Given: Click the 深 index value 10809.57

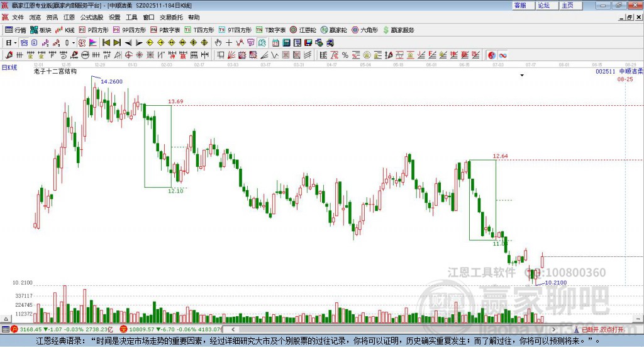Looking at the screenshot, I should coord(142,329).
